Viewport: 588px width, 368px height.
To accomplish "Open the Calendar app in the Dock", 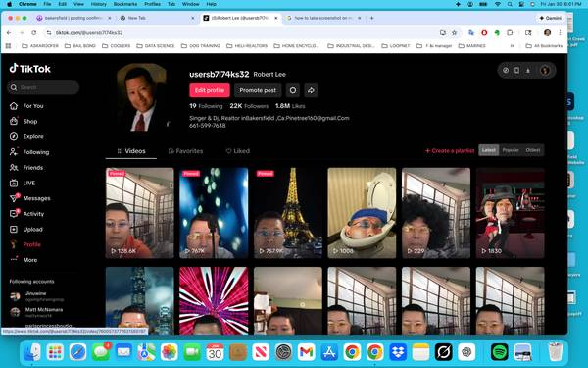I will 215,352.
